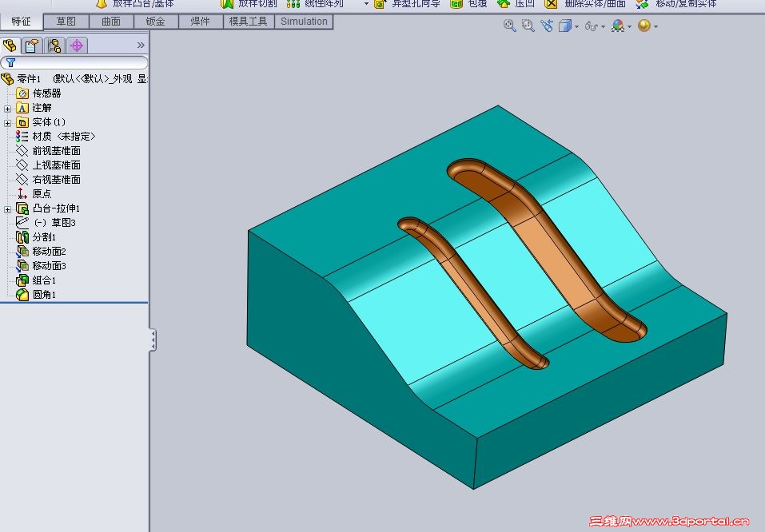Select the 分割1 split feature icon
Viewport: 765px width, 532px height.
click(22, 237)
